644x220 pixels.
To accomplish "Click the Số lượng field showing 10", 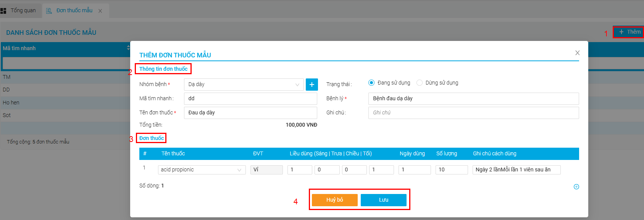I will [452, 170].
